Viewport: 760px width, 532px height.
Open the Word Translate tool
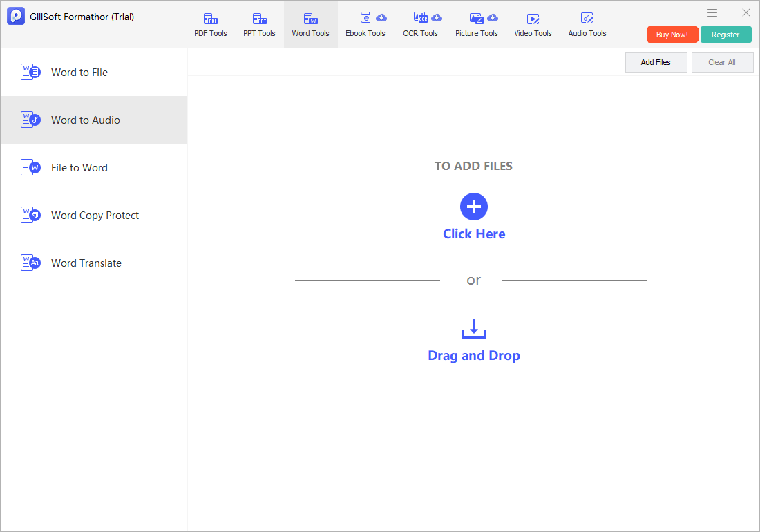coord(94,263)
